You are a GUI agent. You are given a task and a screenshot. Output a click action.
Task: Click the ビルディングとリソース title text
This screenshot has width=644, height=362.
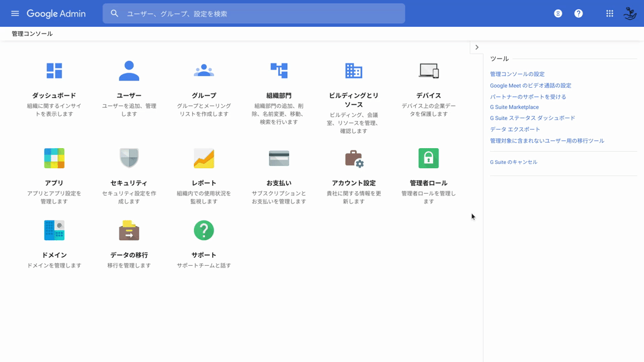tap(354, 100)
